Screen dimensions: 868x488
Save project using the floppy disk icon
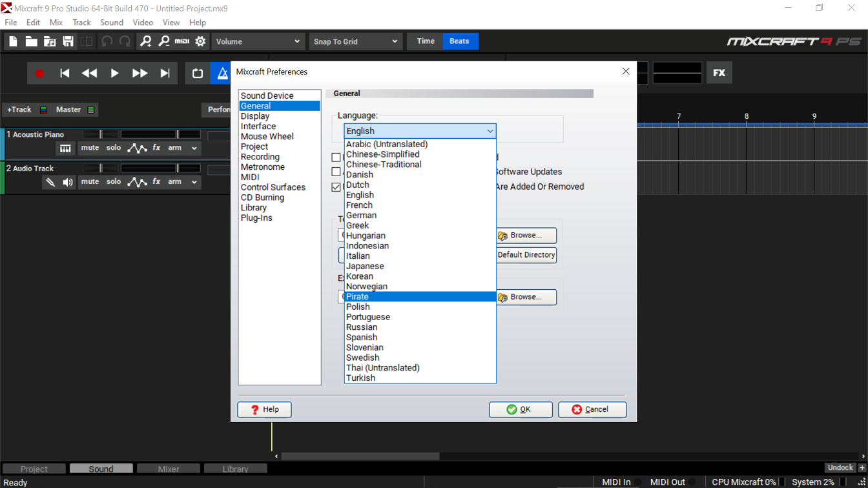(68, 41)
